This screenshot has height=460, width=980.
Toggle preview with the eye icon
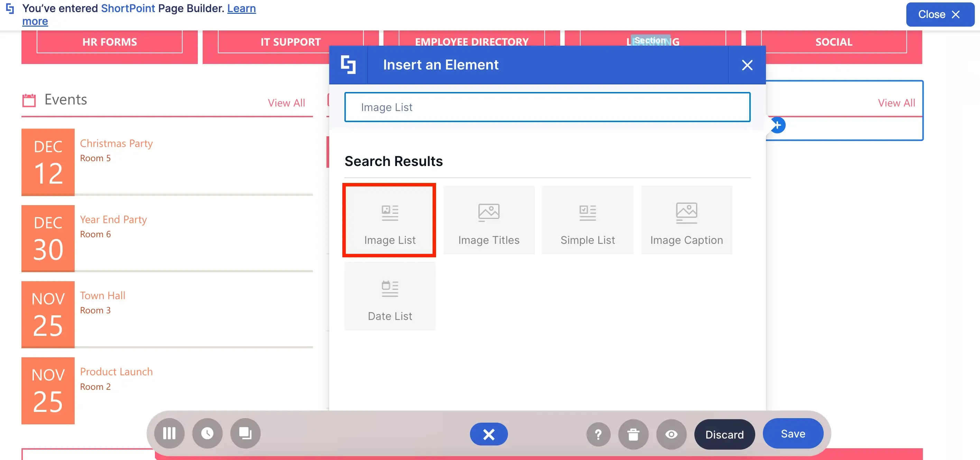point(672,434)
